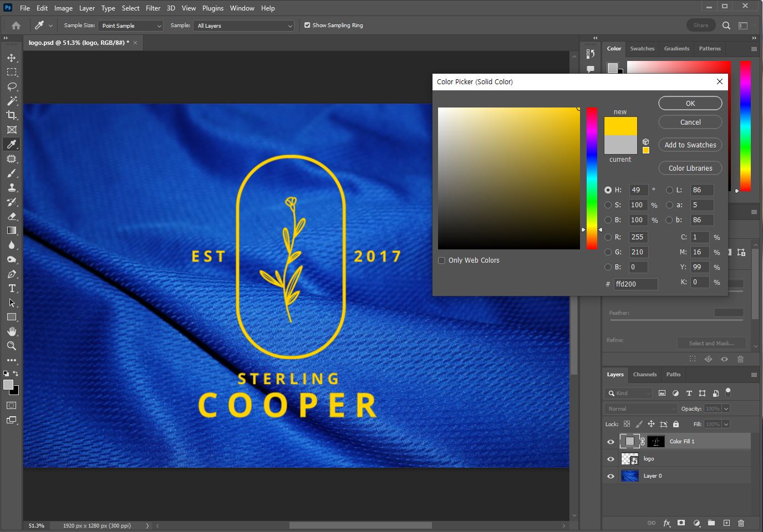The height and width of the screenshot is (532, 763).
Task: Click Color Fill 1 layer mask thumbnail
Action: tap(656, 442)
